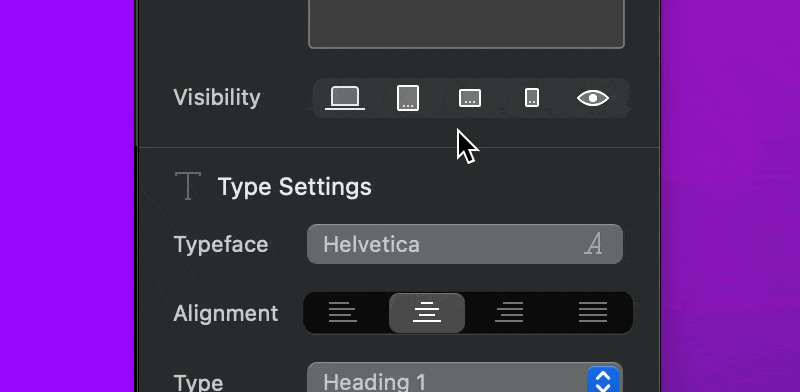Select center text alignment
The width and height of the screenshot is (800, 392).
click(x=427, y=312)
